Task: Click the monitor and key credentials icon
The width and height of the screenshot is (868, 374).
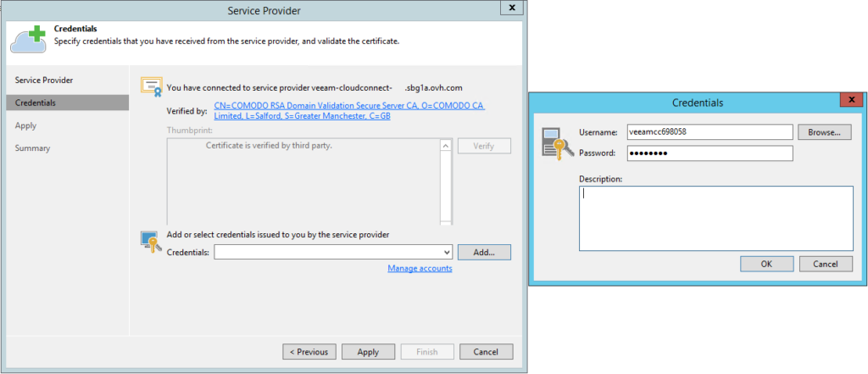Action: [x=149, y=243]
